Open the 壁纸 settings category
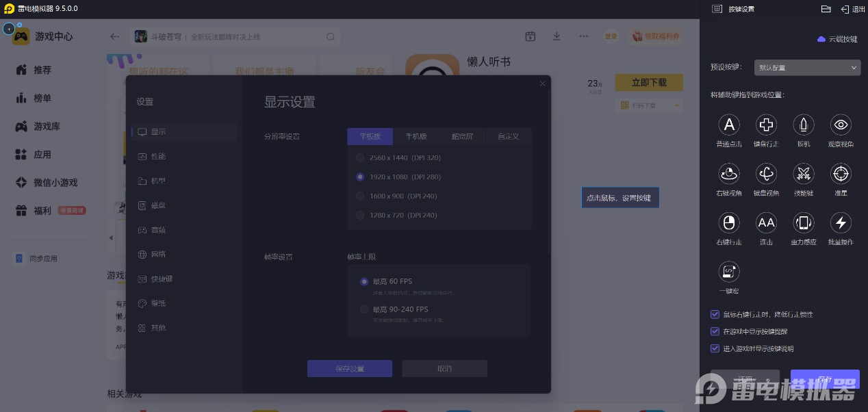The height and width of the screenshot is (412, 868). (x=184, y=303)
